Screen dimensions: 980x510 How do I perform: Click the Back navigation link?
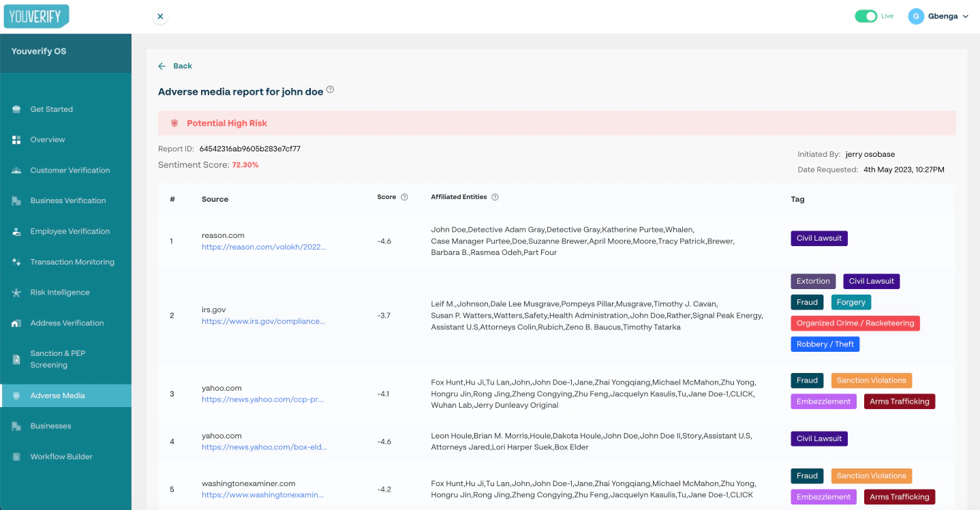coord(174,65)
